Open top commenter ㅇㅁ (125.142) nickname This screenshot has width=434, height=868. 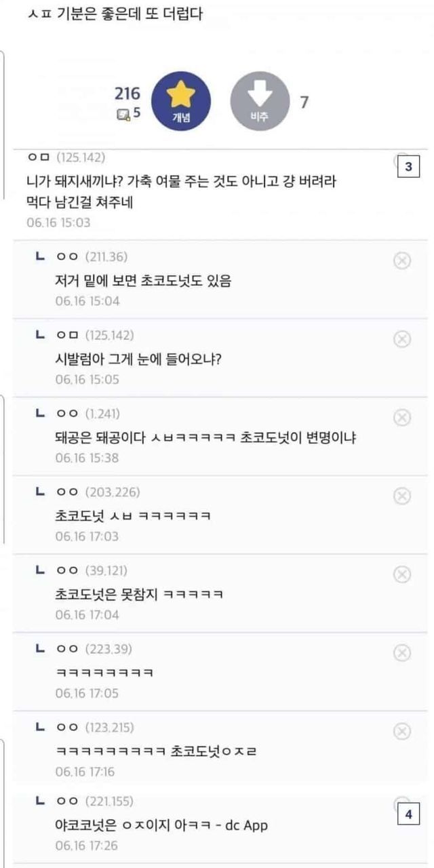66,158
